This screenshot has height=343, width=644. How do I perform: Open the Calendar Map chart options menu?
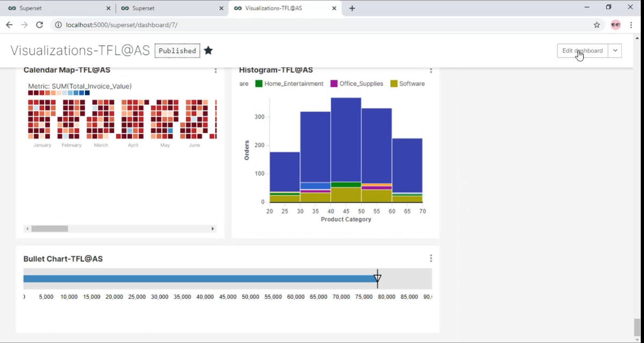215,70
